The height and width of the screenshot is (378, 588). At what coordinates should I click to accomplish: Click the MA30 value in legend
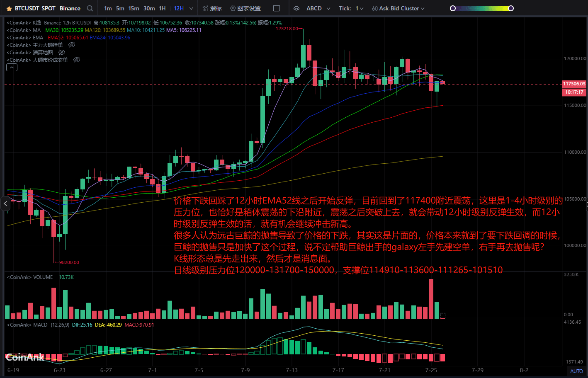tap(64, 30)
